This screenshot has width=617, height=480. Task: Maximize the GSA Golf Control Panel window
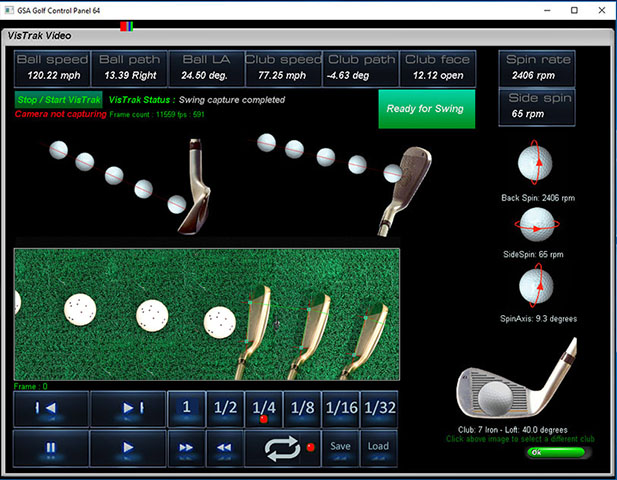point(574,10)
